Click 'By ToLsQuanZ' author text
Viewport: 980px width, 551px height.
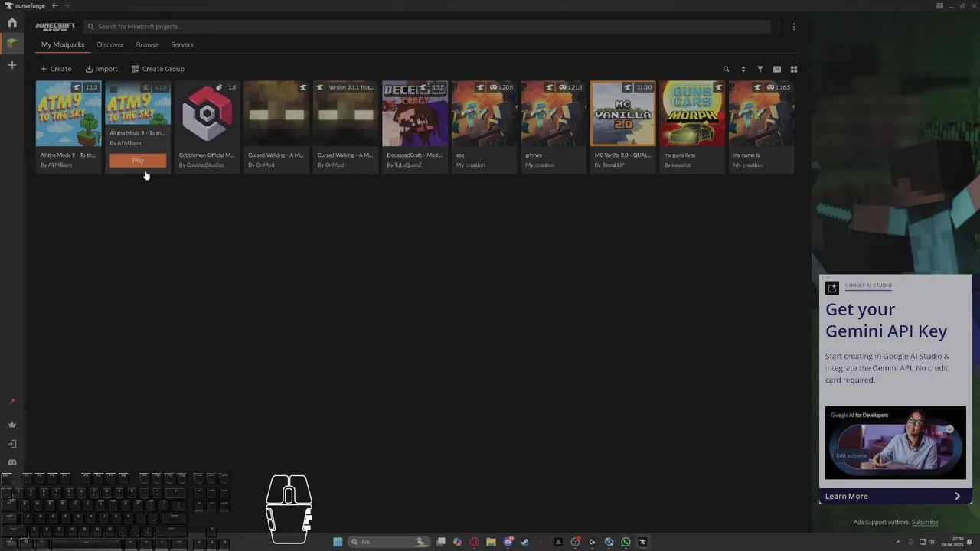[x=404, y=165]
